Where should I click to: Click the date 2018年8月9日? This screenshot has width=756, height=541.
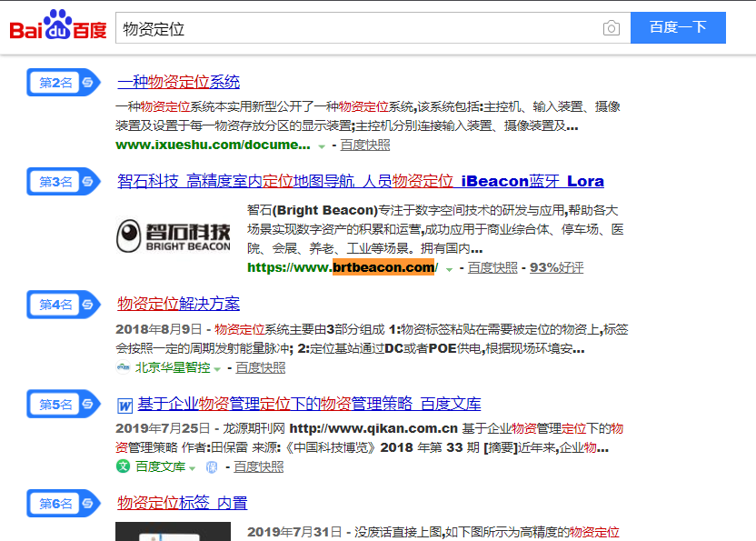159,329
